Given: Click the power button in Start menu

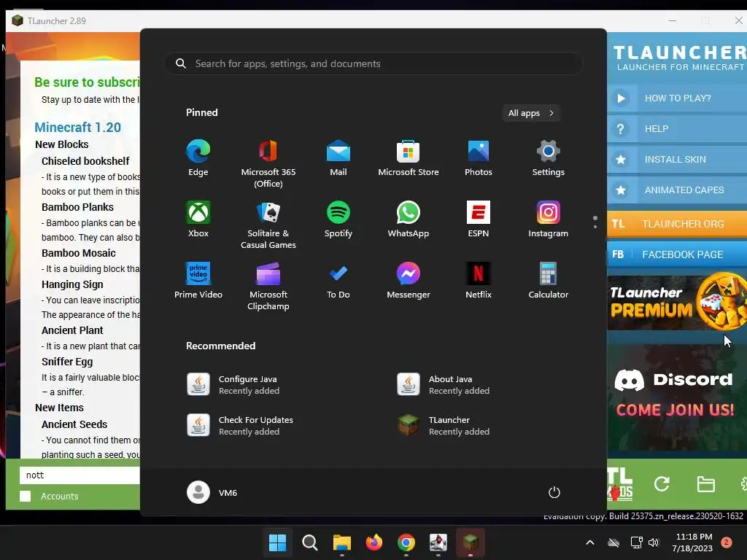Looking at the screenshot, I should [x=554, y=492].
